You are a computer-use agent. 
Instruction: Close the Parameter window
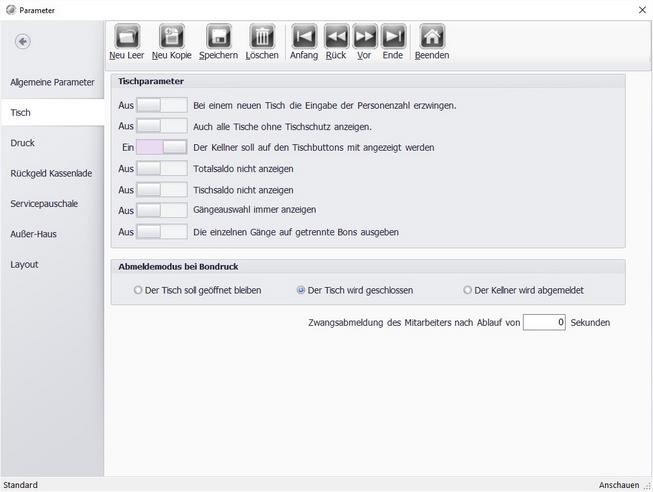pyautogui.click(x=642, y=10)
